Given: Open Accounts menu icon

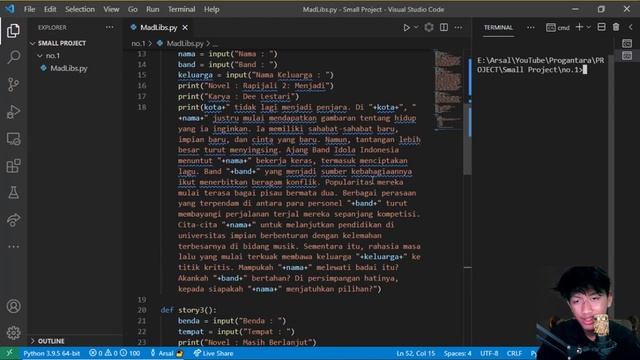Looking at the screenshot, I should [x=13, y=306].
